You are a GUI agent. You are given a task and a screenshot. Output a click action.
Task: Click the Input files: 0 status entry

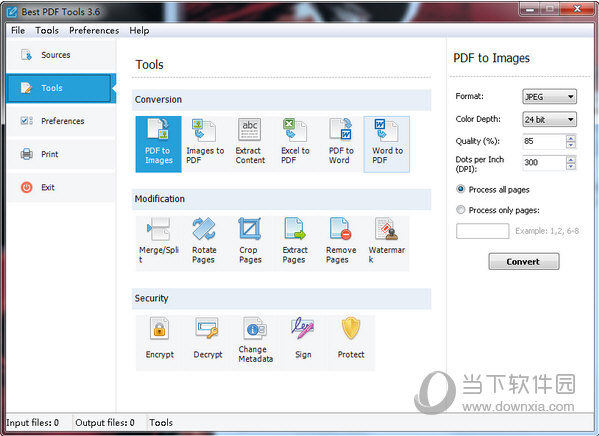point(32,423)
